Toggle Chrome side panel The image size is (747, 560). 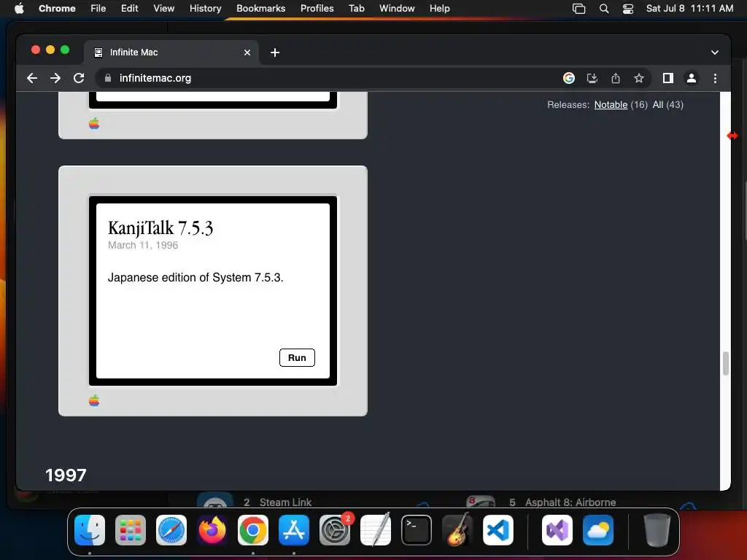tap(668, 78)
